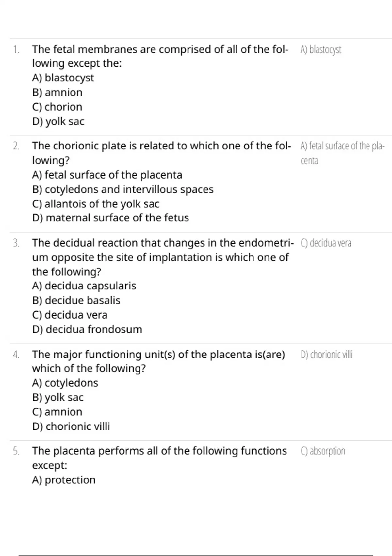Image resolution: width=392 pixels, height=556 pixels.
Task: Choose B) cotyledons and intervillous spaces
Action: pos(123,189)
